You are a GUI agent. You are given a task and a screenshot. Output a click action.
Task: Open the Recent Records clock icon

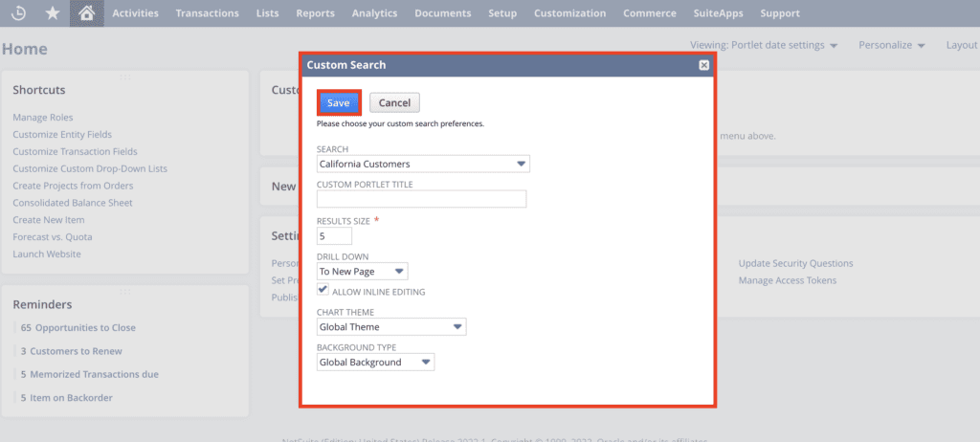pos(21,13)
